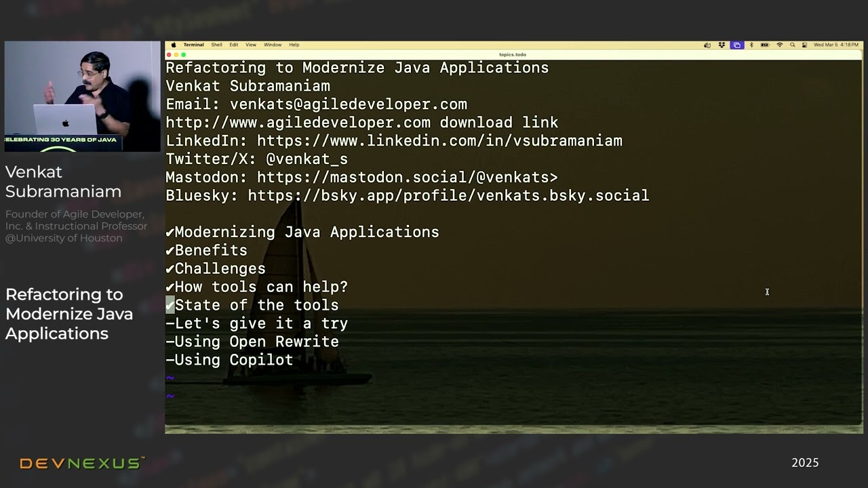
Task: Open the Terminal application menu
Action: [x=193, y=45]
